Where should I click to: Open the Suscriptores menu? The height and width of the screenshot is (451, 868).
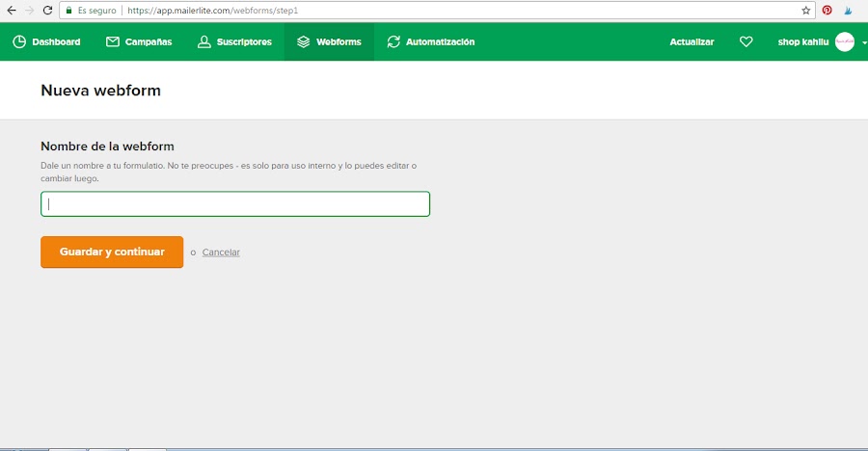pos(234,42)
